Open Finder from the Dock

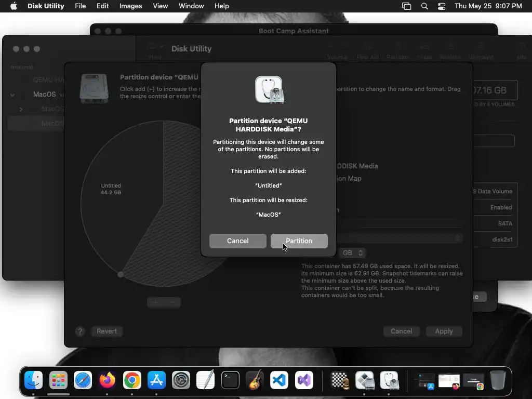34,380
